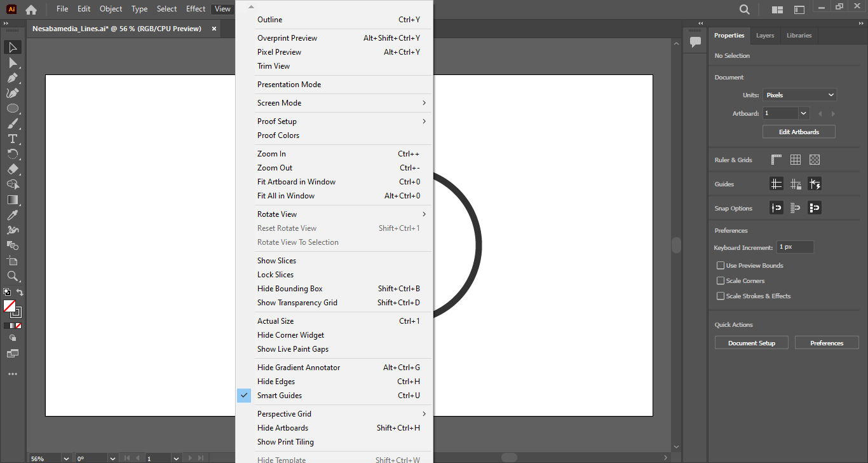Screen dimensions: 868x463
Task: Click the lock guides icon
Action: 796,184
